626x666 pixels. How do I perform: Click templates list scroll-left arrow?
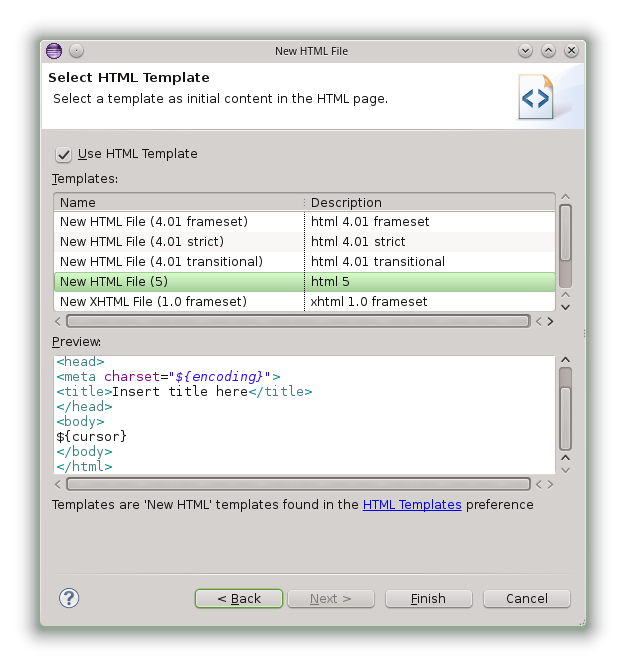coord(58,322)
